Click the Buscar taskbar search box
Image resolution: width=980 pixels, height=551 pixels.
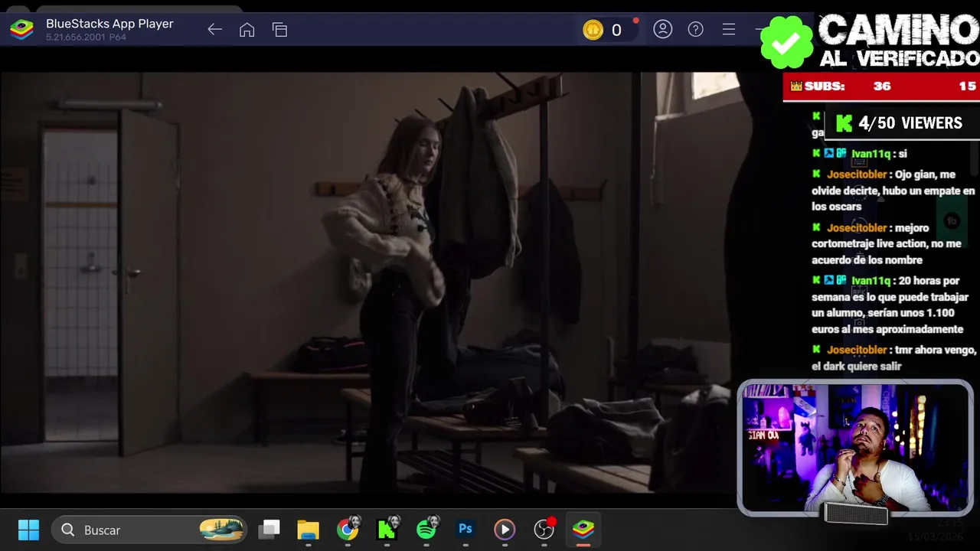[150, 530]
